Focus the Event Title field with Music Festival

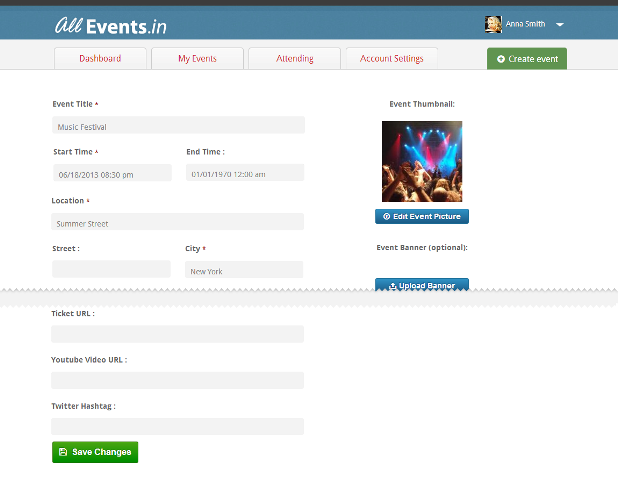[179, 125]
